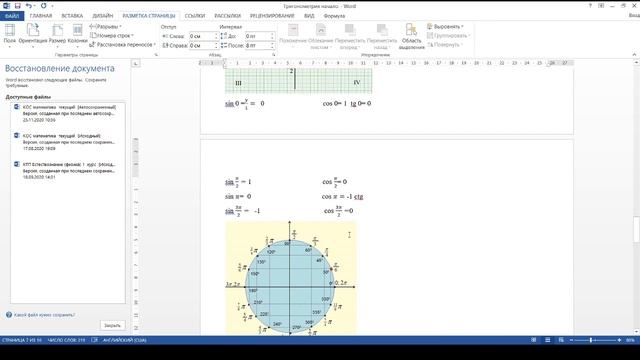Click Обтекание текстом (Wrap text) button

tap(320, 36)
